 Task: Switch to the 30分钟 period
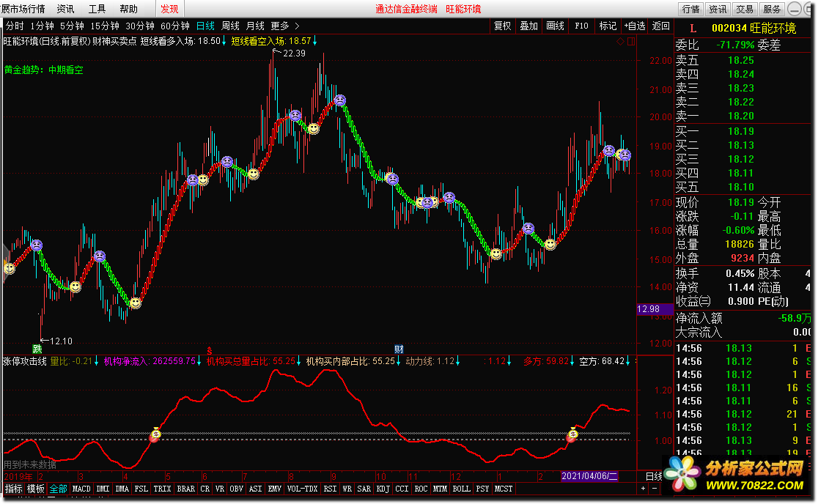(140, 26)
